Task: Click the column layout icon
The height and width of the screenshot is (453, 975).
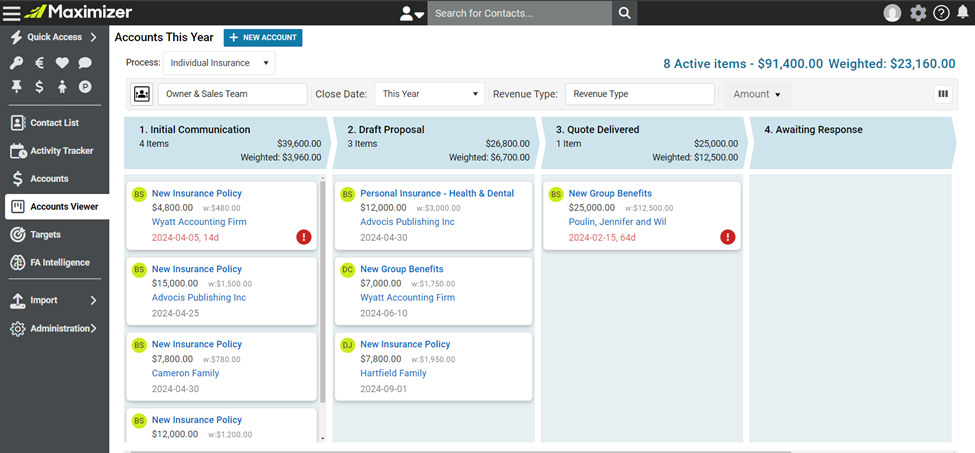Action: pyautogui.click(x=943, y=94)
